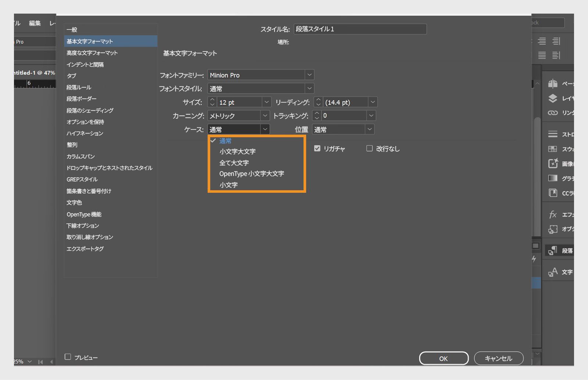Image resolution: width=588 pixels, height=380 pixels.
Task: Open the Paragraph Styles (段落) panel icon
Action: pos(553,251)
